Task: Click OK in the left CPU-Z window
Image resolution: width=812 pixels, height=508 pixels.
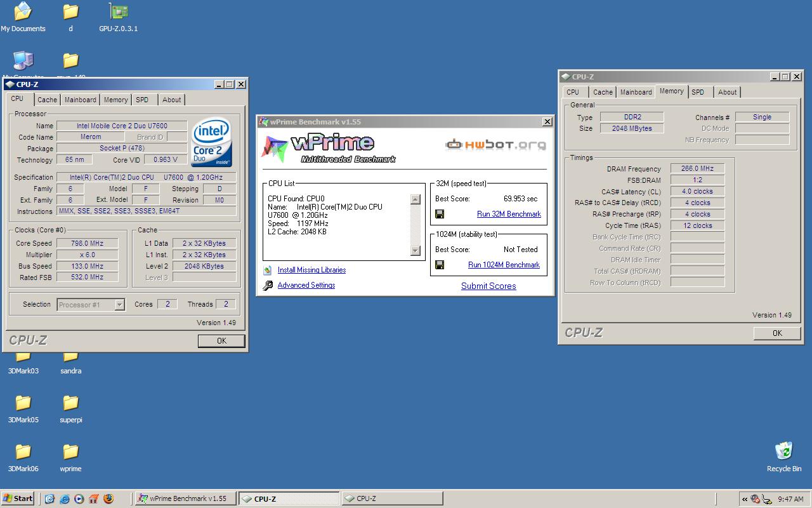Action: 221,341
